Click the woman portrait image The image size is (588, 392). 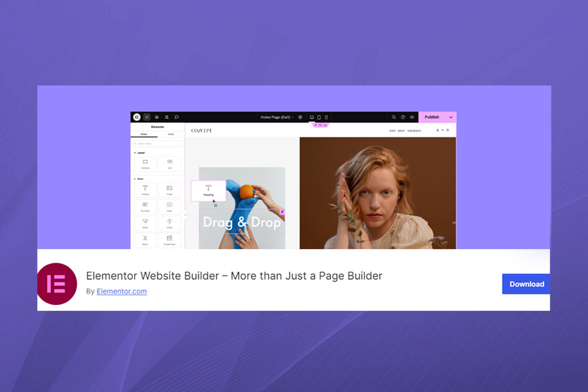click(377, 193)
